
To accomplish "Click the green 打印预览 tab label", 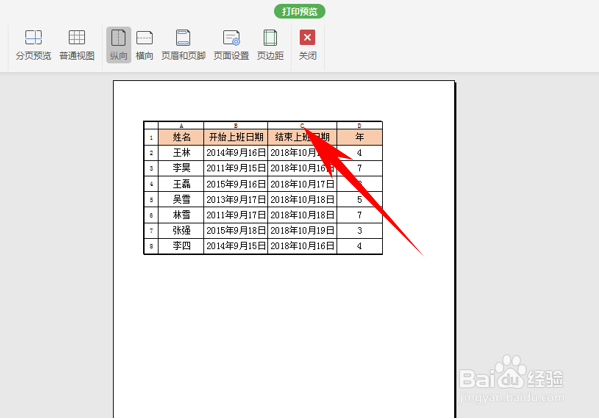I will pyautogui.click(x=300, y=11).
